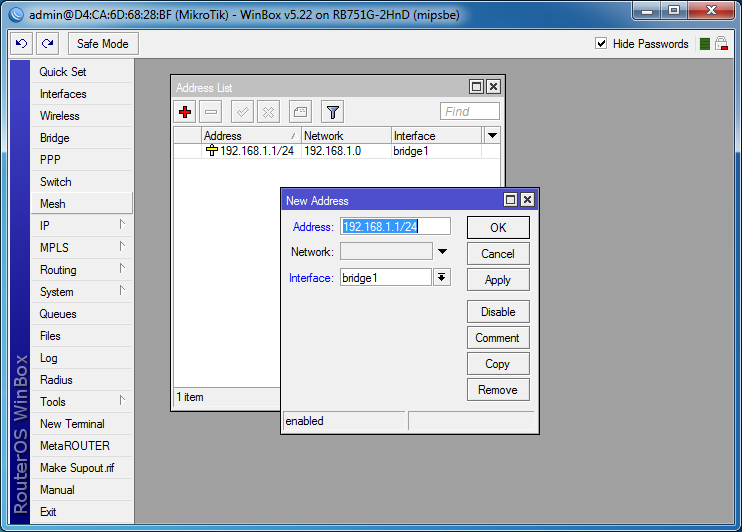Open the filter funnel icon
Viewport: 742px width, 532px height.
point(333,112)
